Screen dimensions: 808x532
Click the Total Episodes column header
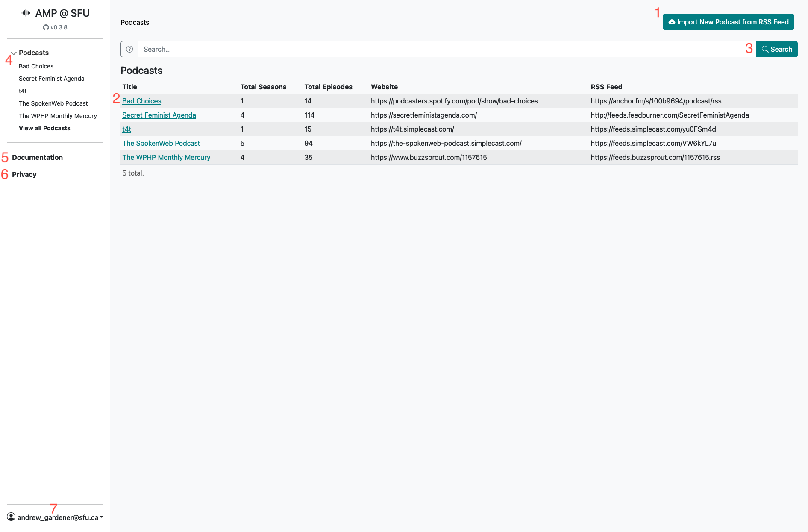328,87
